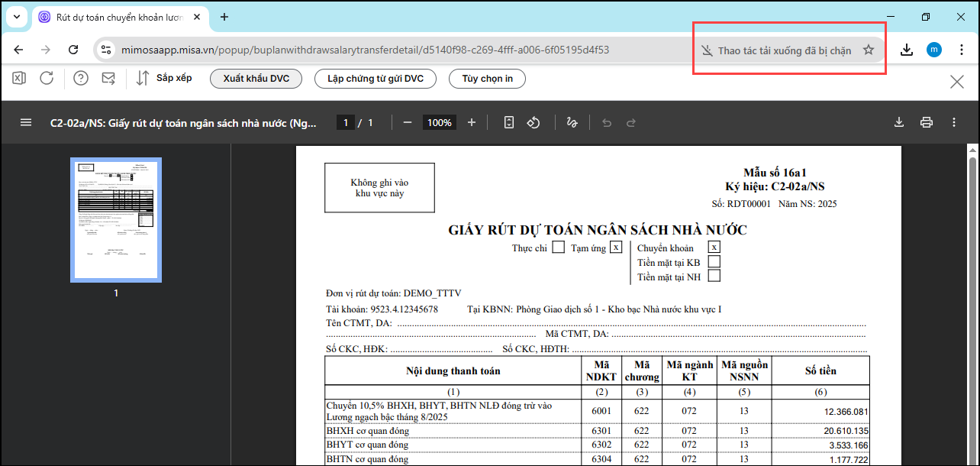This screenshot has height=466, width=980.
Task: Click the Excel export icon
Action: (x=19, y=78)
